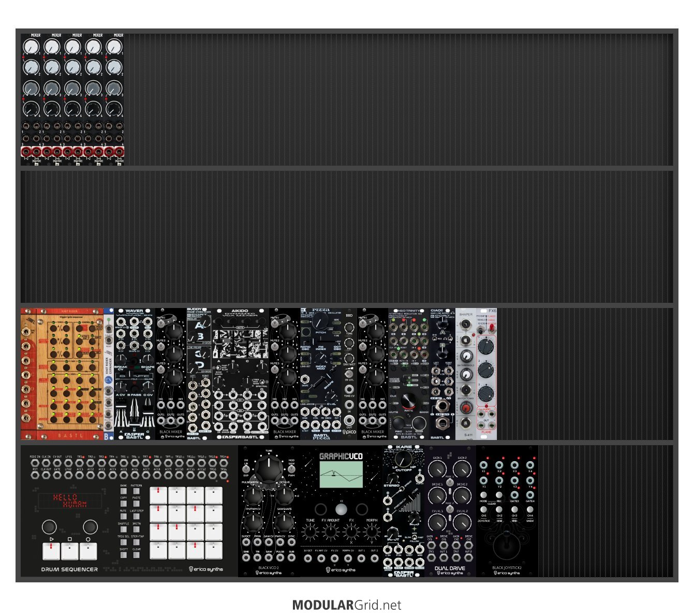The width and height of the screenshot is (694, 616).
Task: Select the SUB output jack on Black VCO 2
Action: [x=291, y=558]
